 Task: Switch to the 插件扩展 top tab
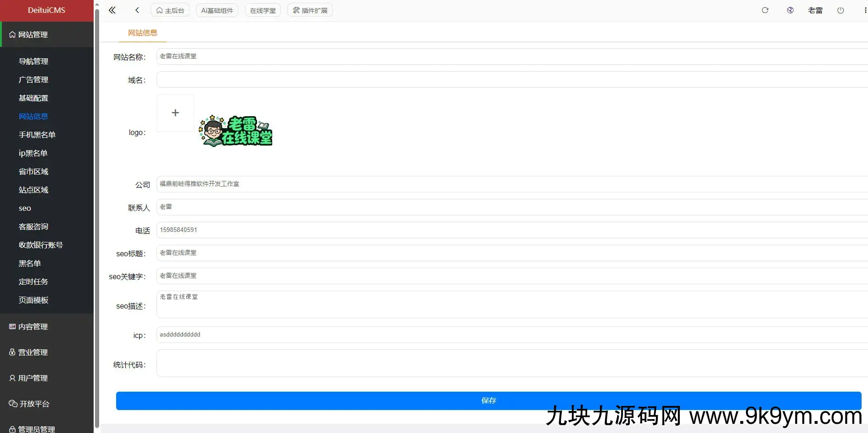[x=310, y=10]
